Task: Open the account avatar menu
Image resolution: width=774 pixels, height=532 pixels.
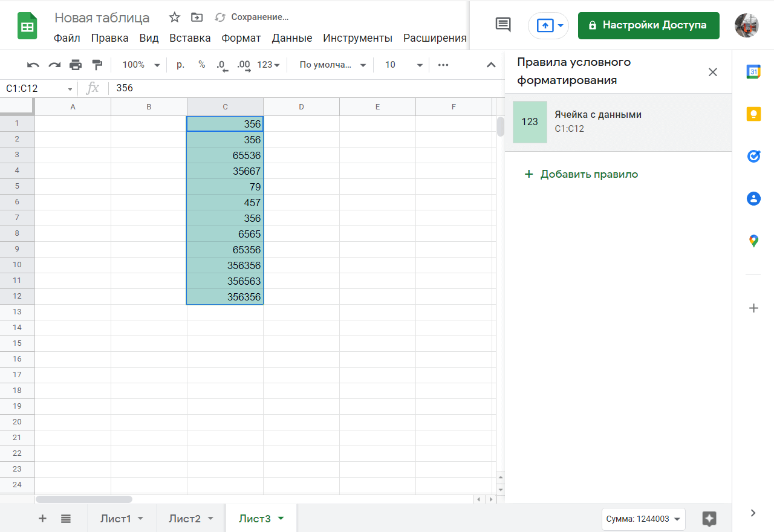Action: pos(747,25)
